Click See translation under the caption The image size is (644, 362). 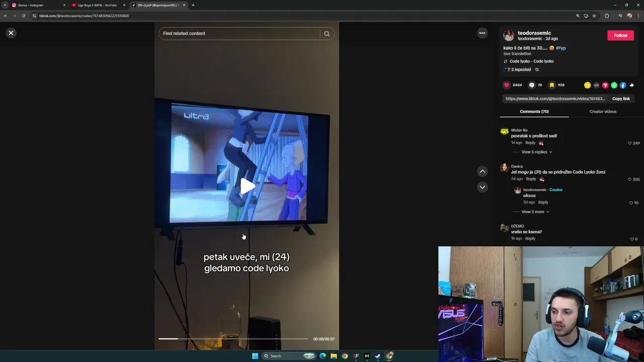click(517, 54)
